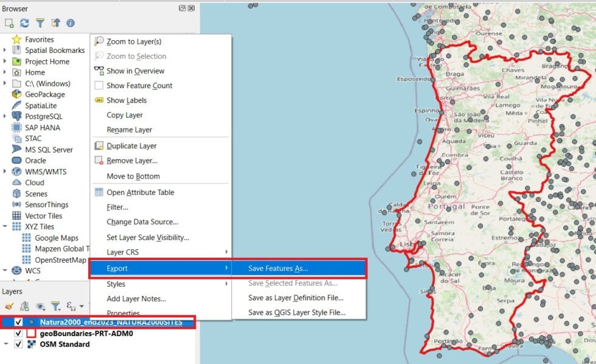Toggle visibility of OSM Standard layer

18,343
